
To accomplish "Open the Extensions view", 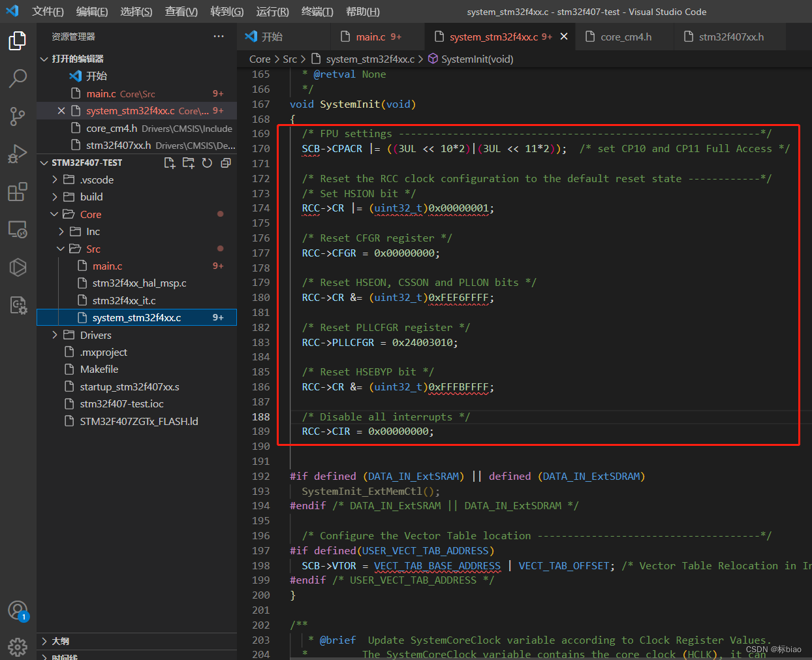I will [x=18, y=192].
